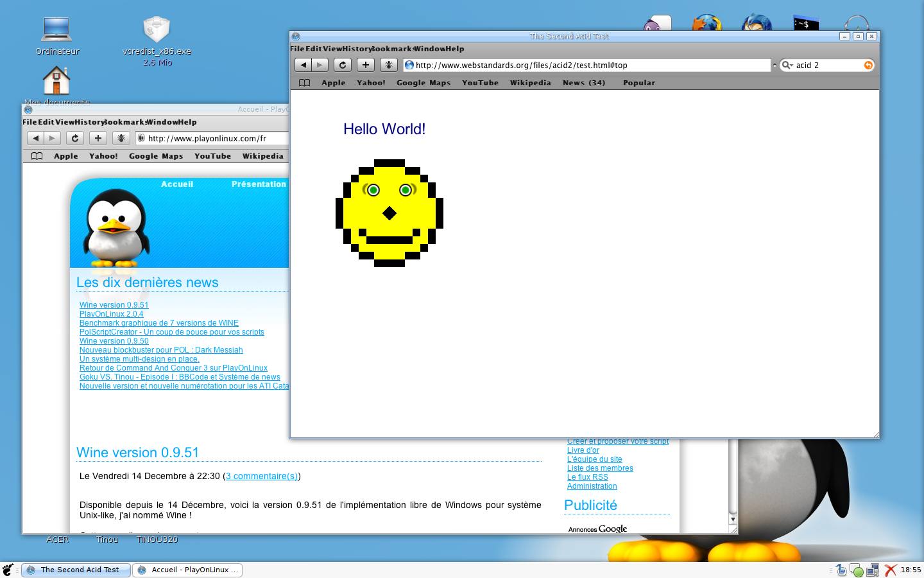Open the Popular bookmarks dropdown
Viewport: 924px width, 578px height.
pyautogui.click(x=638, y=83)
